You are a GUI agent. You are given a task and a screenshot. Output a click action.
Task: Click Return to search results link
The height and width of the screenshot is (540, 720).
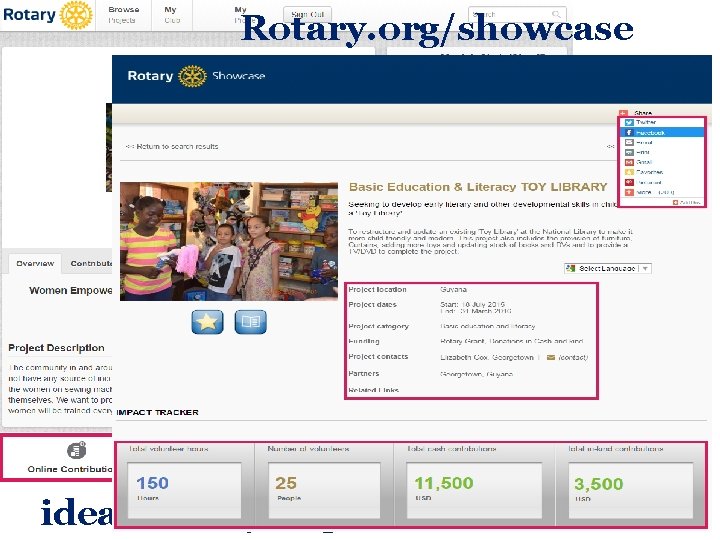(172, 146)
